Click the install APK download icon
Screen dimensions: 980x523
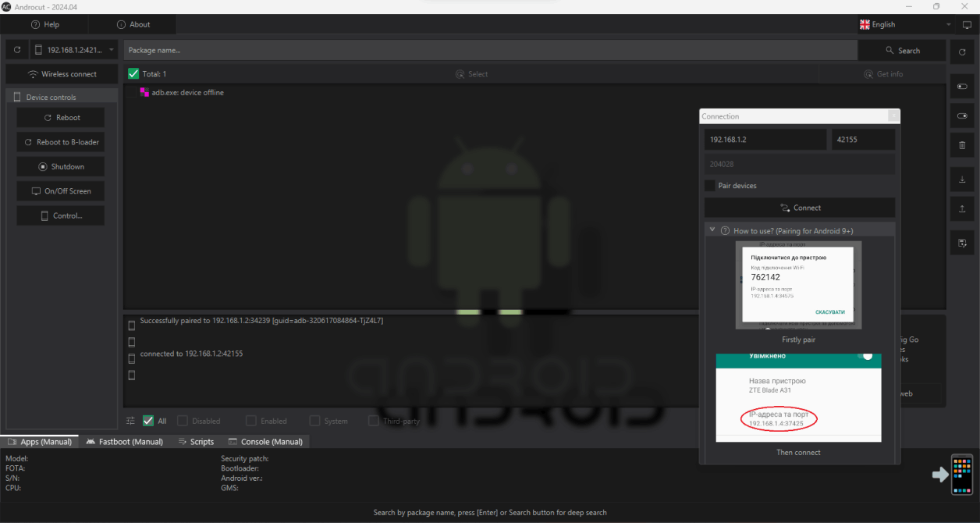point(962,179)
